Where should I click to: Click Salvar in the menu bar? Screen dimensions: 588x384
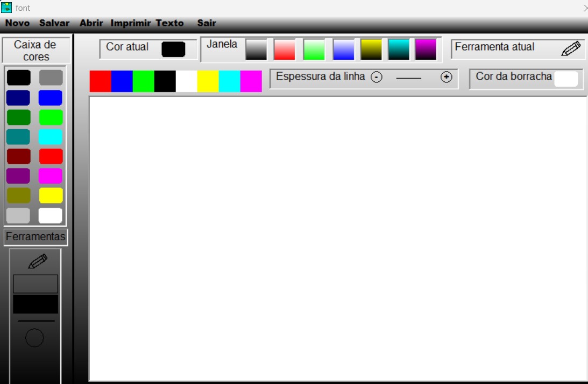click(x=54, y=23)
